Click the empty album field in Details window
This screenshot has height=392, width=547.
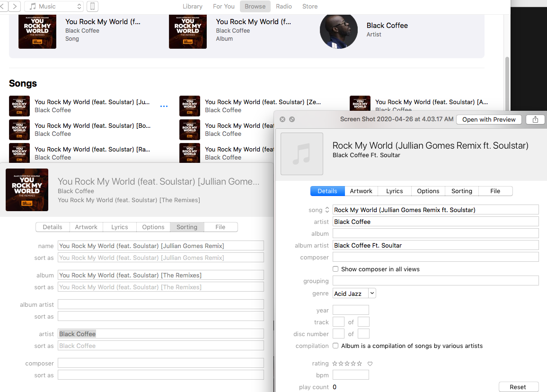pos(436,233)
